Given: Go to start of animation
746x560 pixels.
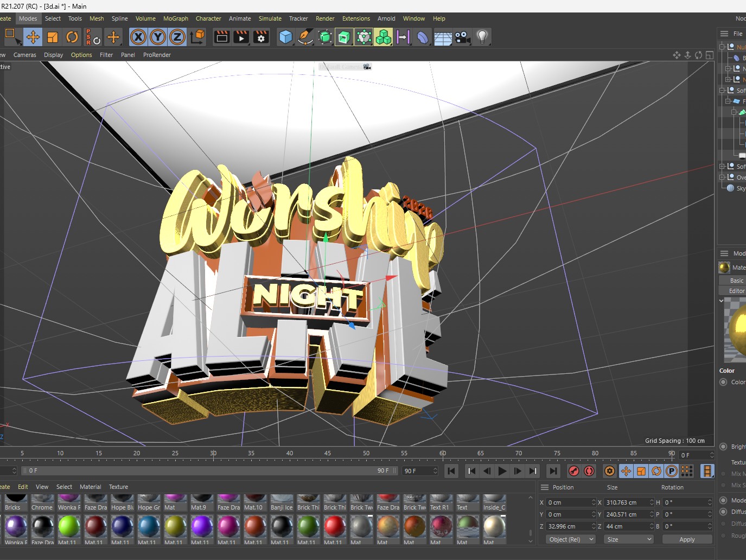Looking at the screenshot, I should click(451, 471).
